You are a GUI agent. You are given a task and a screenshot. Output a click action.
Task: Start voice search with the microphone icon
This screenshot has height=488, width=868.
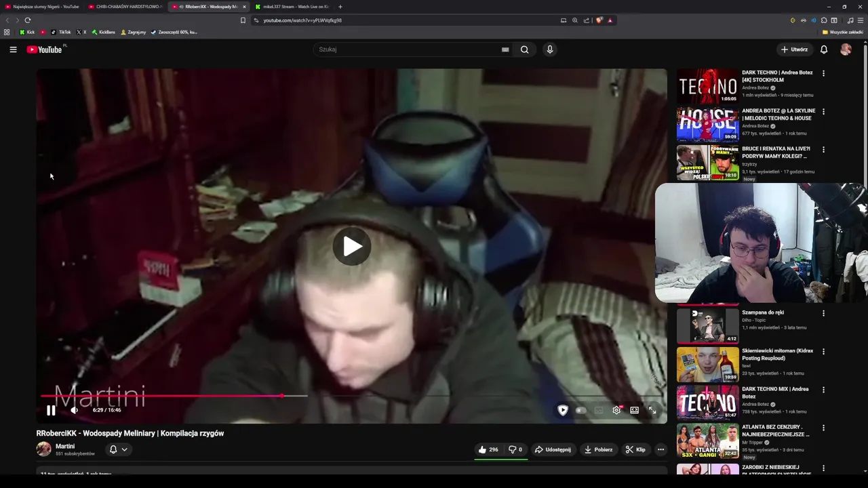(550, 49)
